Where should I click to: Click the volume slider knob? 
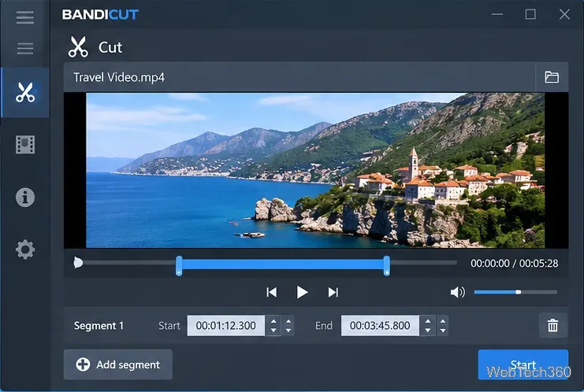click(518, 292)
